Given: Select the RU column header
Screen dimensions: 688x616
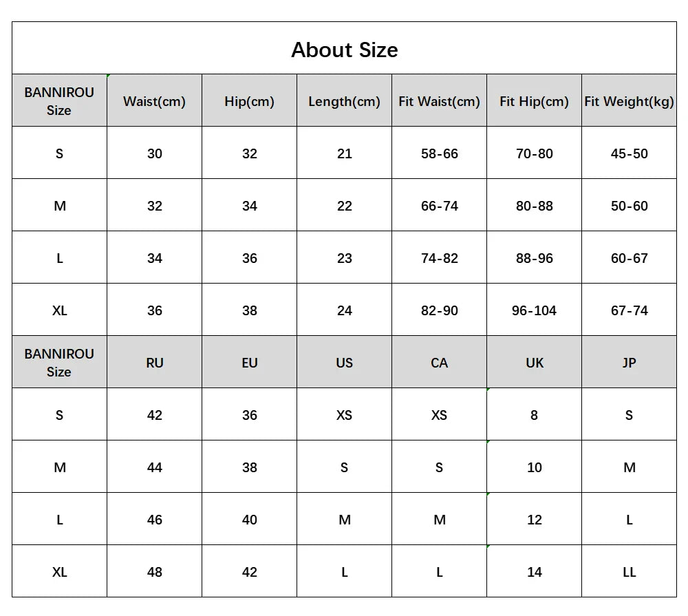Looking at the screenshot, I should [154, 363].
